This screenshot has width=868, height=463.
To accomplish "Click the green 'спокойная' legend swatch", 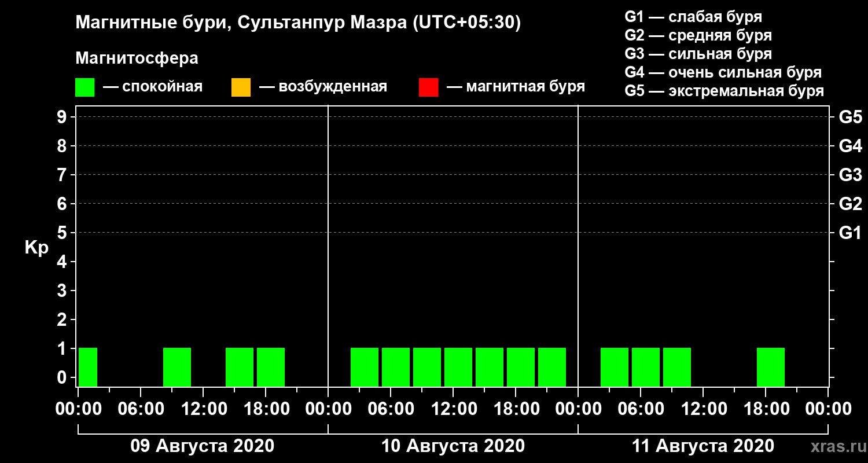I will tap(84, 87).
